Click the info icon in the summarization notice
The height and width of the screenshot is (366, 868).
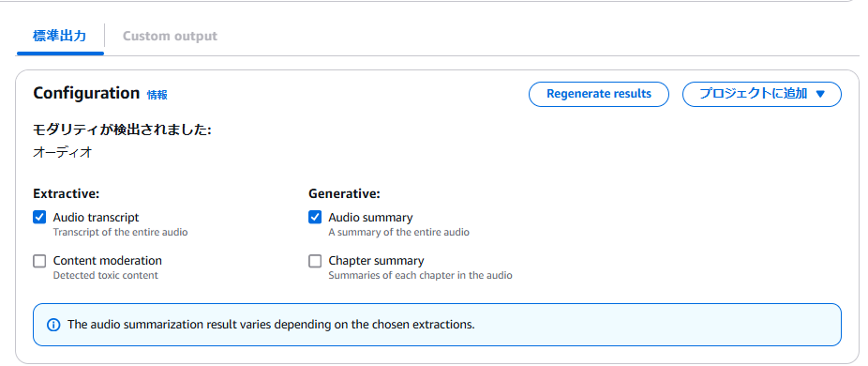(x=53, y=325)
